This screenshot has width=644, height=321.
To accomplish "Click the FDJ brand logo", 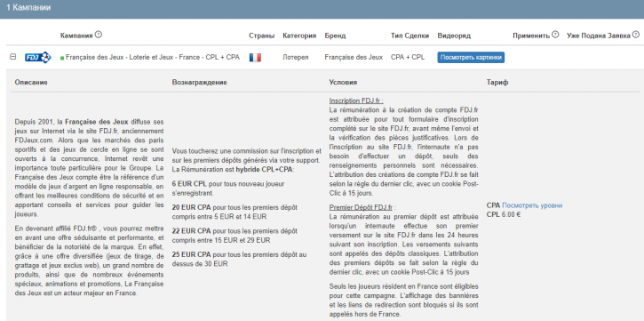I will [x=38, y=58].
